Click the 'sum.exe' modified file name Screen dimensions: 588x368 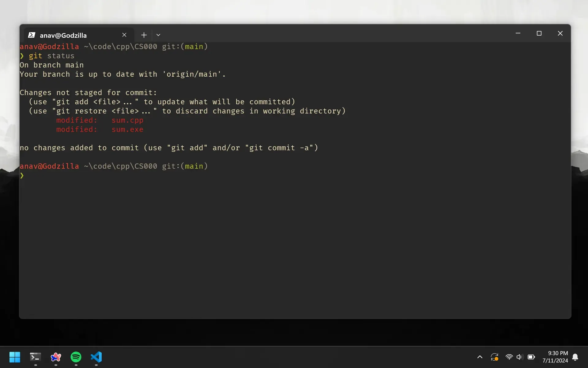127,129
